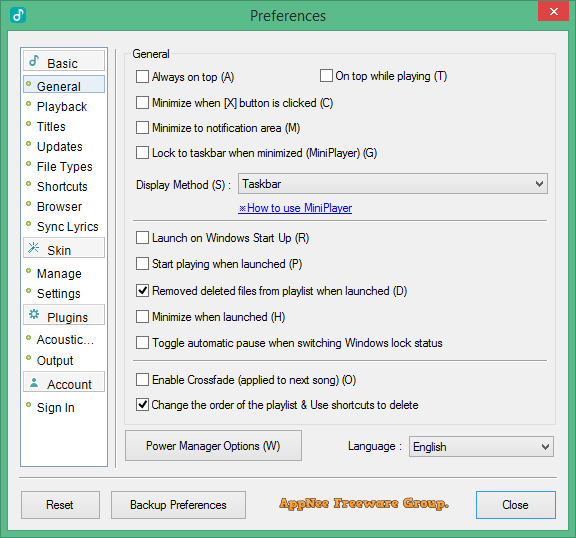Click the music note app icon in title bar

pyautogui.click(x=18, y=15)
